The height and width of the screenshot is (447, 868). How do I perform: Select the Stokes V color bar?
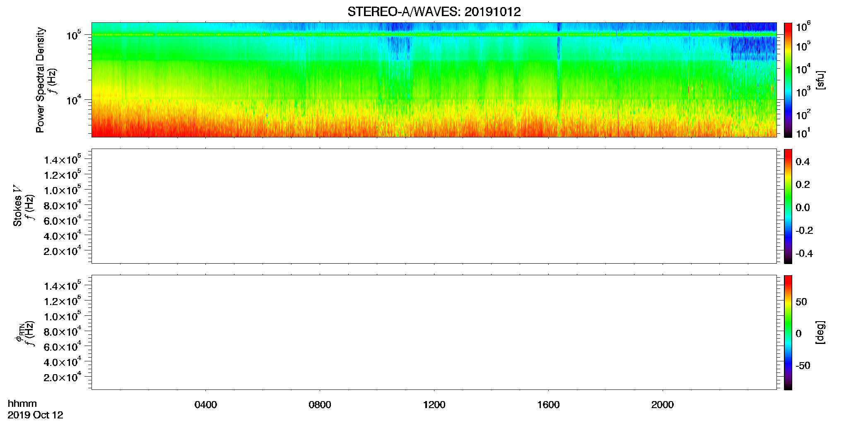788,206
